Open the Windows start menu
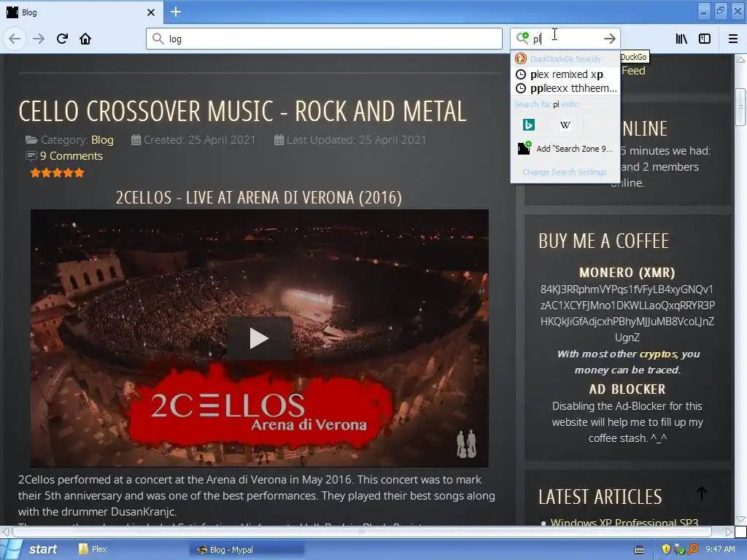Viewport: 747px width, 560px height. click(32, 549)
